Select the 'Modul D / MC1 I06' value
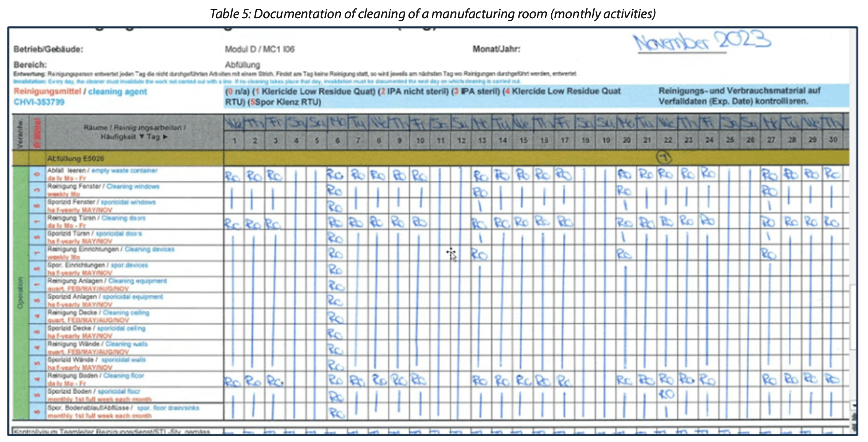This screenshot has width=868, height=442. pos(260,49)
